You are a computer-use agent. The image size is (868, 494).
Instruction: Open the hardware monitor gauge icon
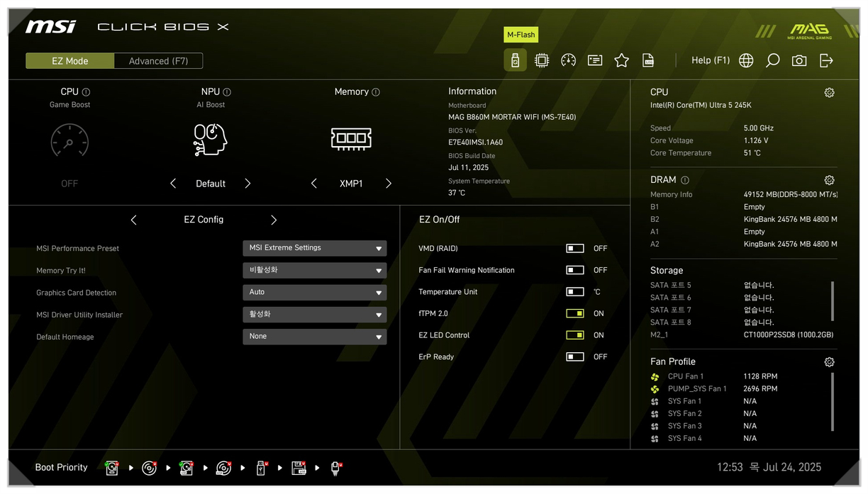(x=568, y=60)
